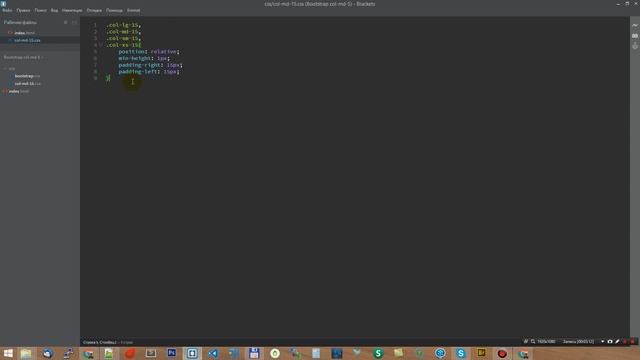
Task: Open the Отладка menu
Action: 94,10
